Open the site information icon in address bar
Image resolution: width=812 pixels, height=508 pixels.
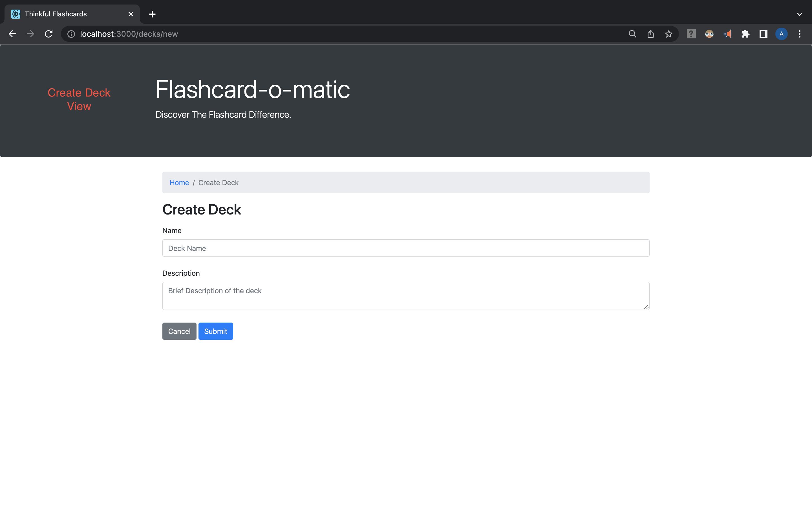tap(71, 34)
